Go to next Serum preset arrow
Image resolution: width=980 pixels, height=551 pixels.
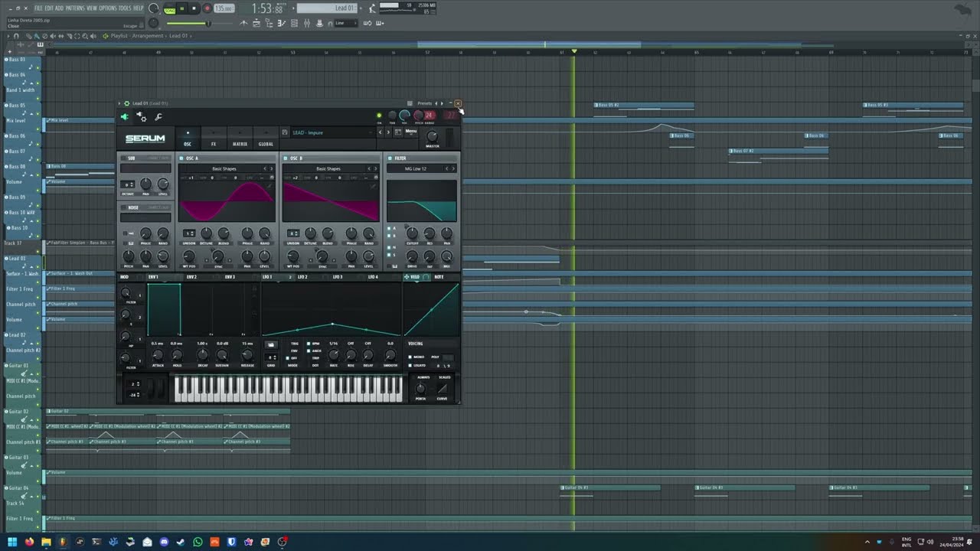point(387,132)
